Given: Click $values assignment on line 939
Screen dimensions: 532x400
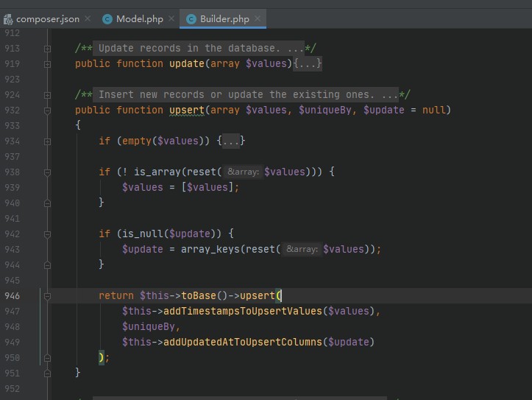Looking at the screenshot, I should click(x=143, y=187).
